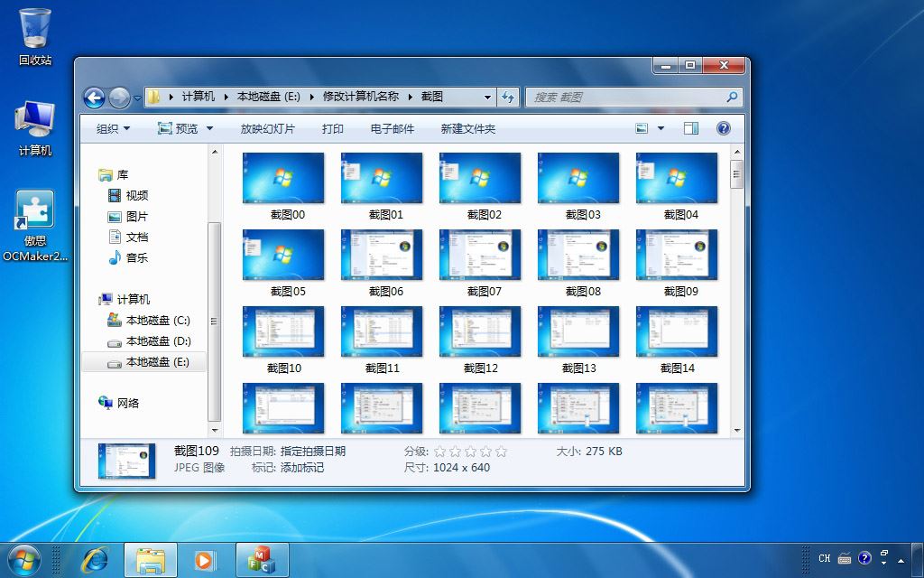The height and width of the screenshot is (578, 924).
Task: Start 放映幻灯片 slideshow
Action: coord(267,128)
